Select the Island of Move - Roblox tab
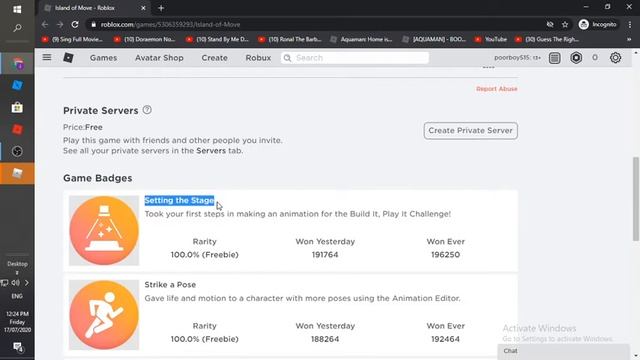The height and width of the screenshot is (360, 640). (95, 8)
